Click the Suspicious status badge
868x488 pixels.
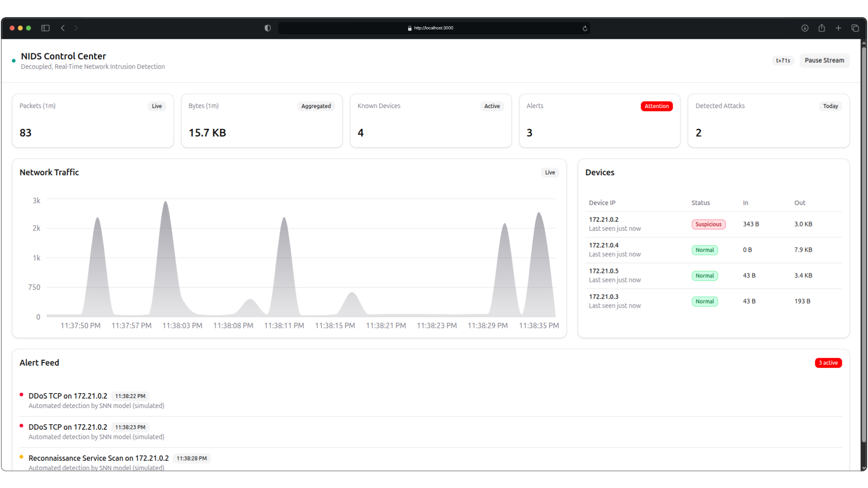click(708, 225)
